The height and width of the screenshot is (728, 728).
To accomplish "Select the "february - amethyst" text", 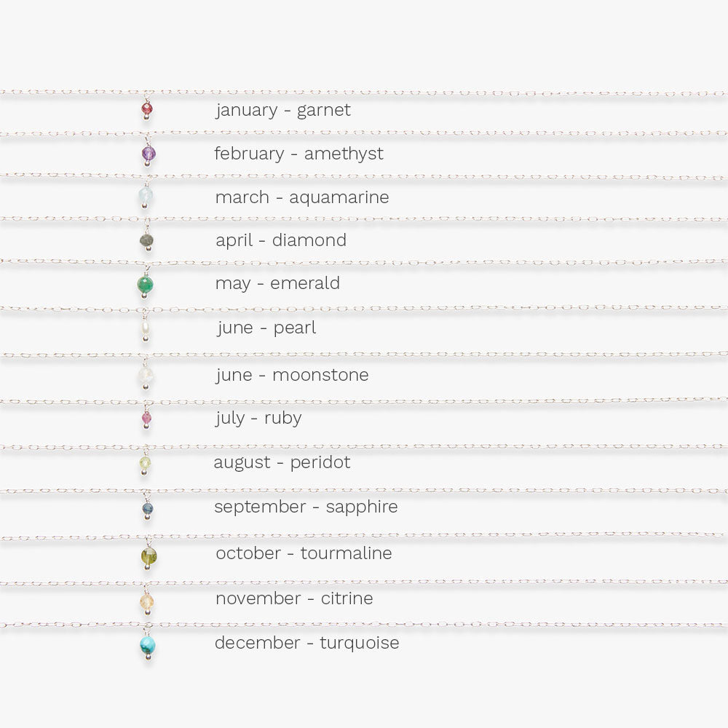I will coord(298,154).
